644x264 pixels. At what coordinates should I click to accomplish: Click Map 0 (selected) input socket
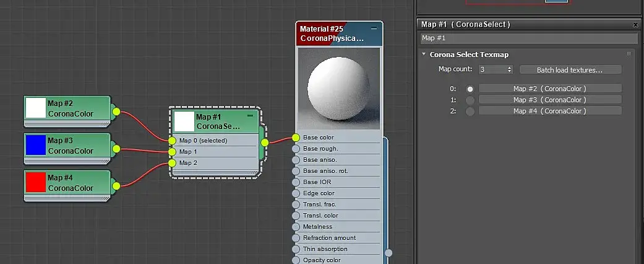(172, 141)
